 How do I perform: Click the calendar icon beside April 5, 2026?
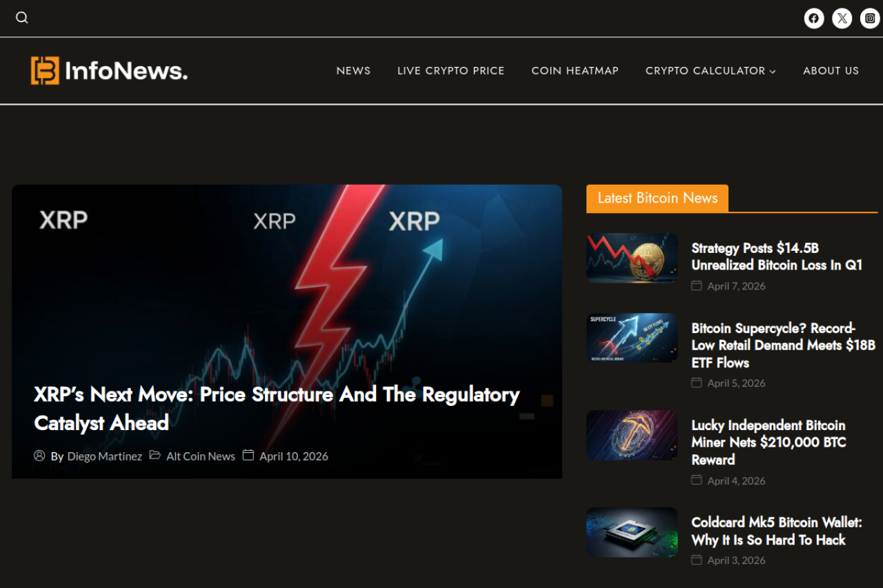(x=697, y=383)
